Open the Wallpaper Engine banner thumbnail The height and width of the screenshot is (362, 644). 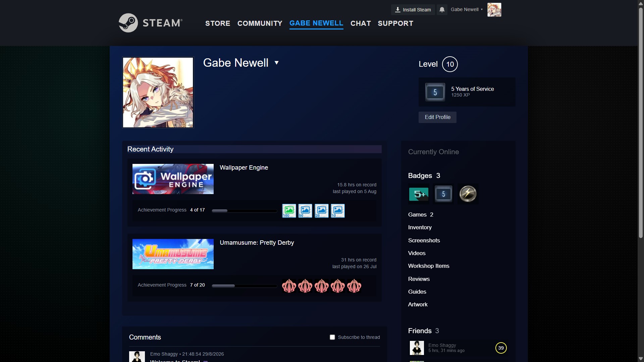point(173,179)
